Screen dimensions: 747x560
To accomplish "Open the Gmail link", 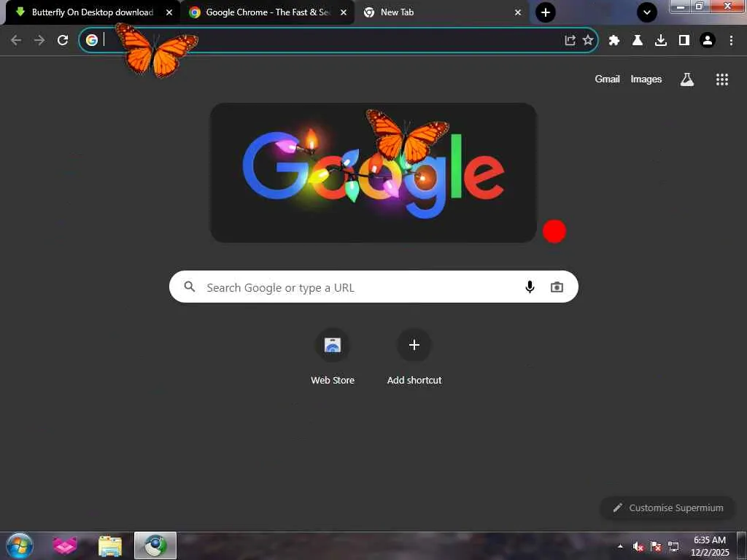I will (607, 79).
